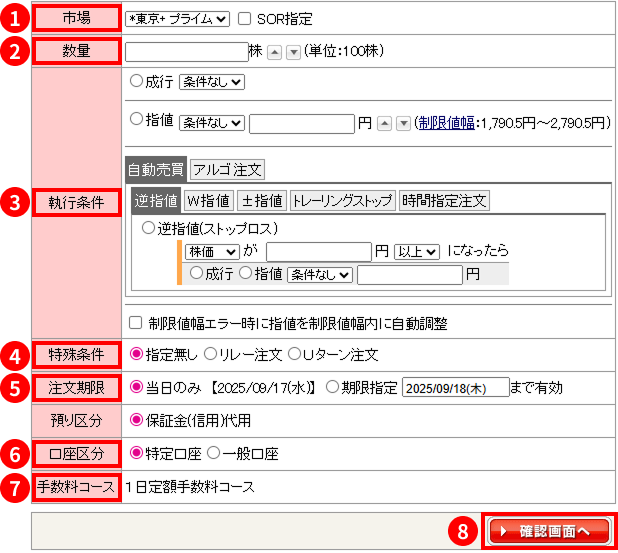Switch to the アルゴ注文 tab
The height and width of the screenshot is (553, 618).
227,169
